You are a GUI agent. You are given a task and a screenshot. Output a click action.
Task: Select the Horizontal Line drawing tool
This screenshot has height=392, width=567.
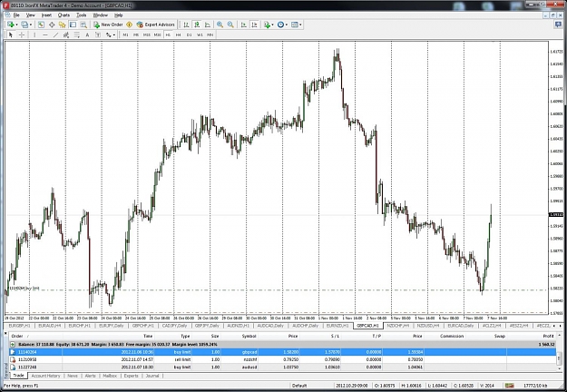click(x=45, y=34)
